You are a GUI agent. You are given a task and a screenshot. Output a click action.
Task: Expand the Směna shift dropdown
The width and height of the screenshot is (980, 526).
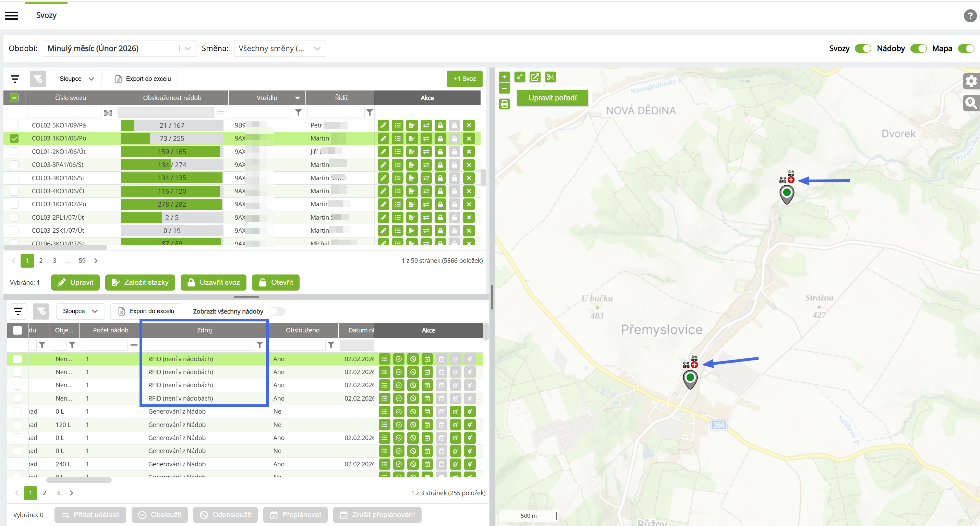(280, 48)
